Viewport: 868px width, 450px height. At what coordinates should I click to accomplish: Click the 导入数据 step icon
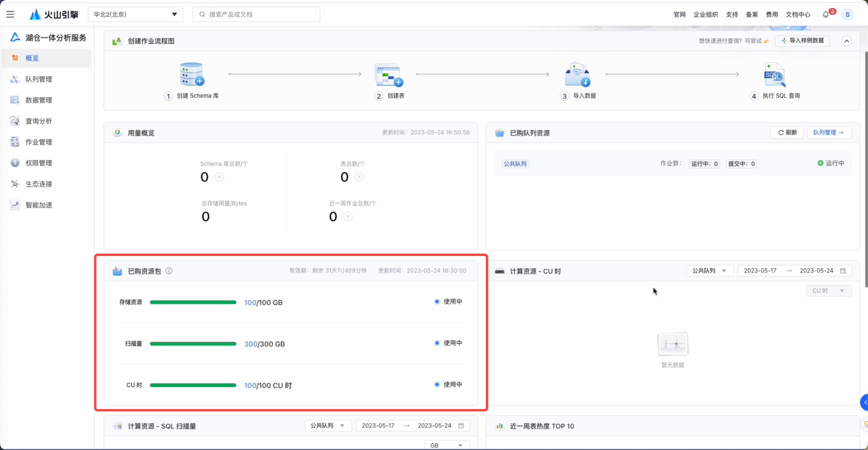click(577, 74)
